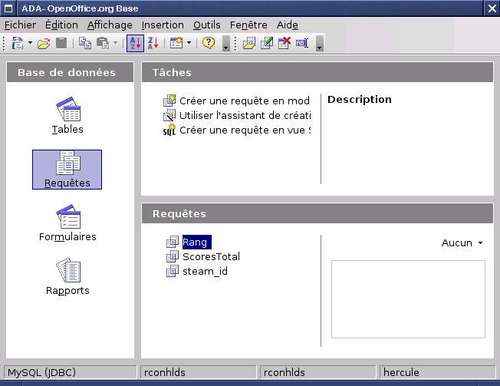Click the Copy toolbar icon

[85, 43]
